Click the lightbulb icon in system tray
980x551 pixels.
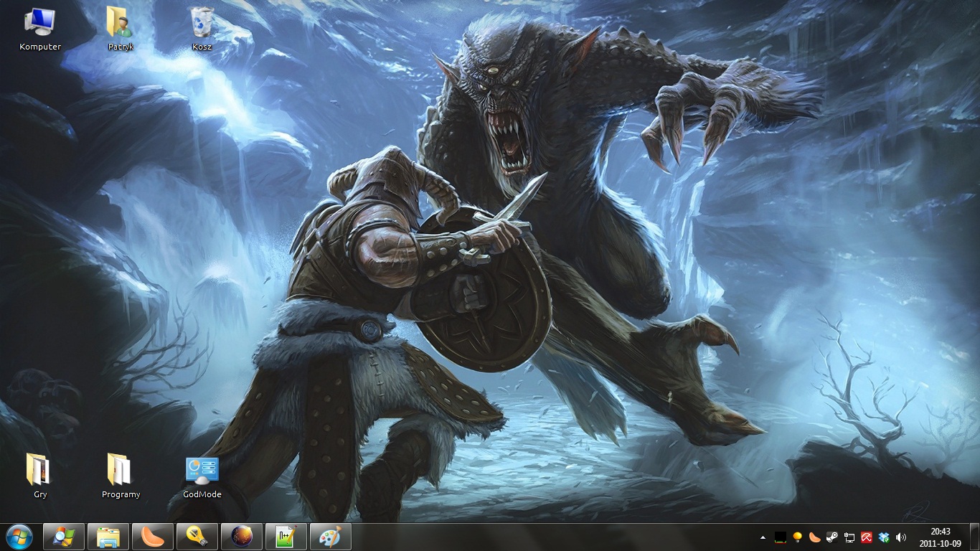[x=797, y=537]
